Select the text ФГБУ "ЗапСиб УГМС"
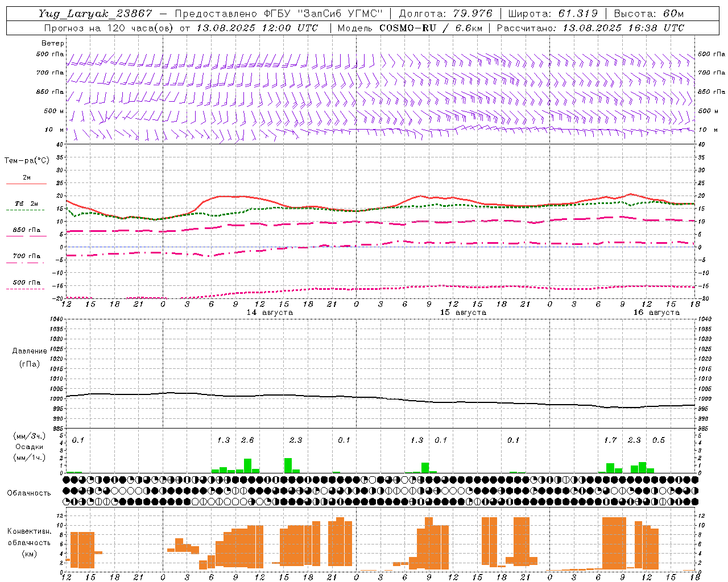 [x=324, y=14]
